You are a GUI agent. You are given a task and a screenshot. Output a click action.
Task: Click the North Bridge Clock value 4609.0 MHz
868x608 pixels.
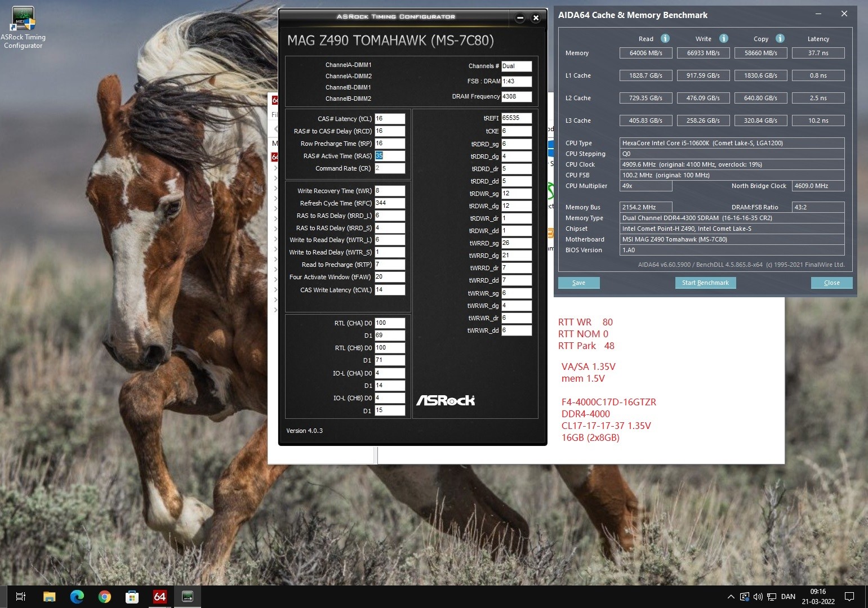tap(818, 186)
